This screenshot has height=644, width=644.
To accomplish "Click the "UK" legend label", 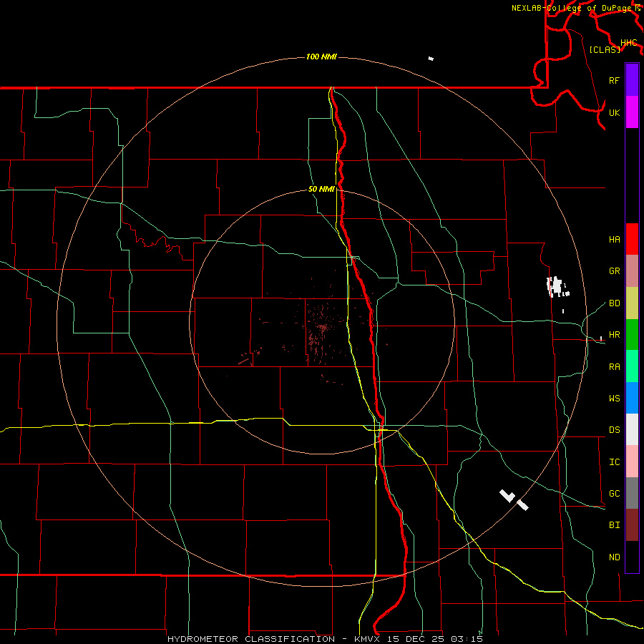I will [x=614, y=112].
